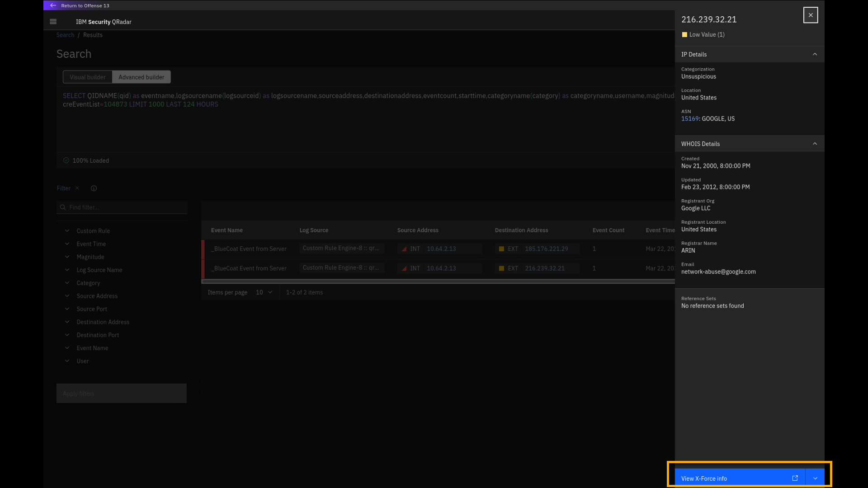
Task: Select the Advanced builder tab
Action: tap(142, 77)
